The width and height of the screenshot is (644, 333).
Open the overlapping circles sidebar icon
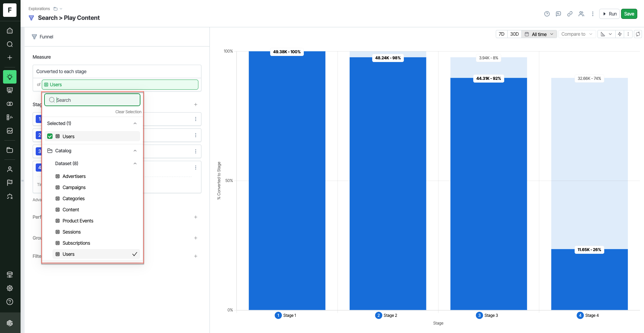pos(10,104)
